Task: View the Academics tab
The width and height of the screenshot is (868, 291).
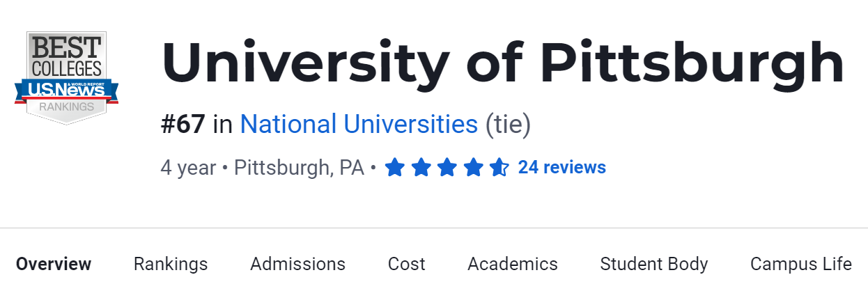Action: pos(512,265)
